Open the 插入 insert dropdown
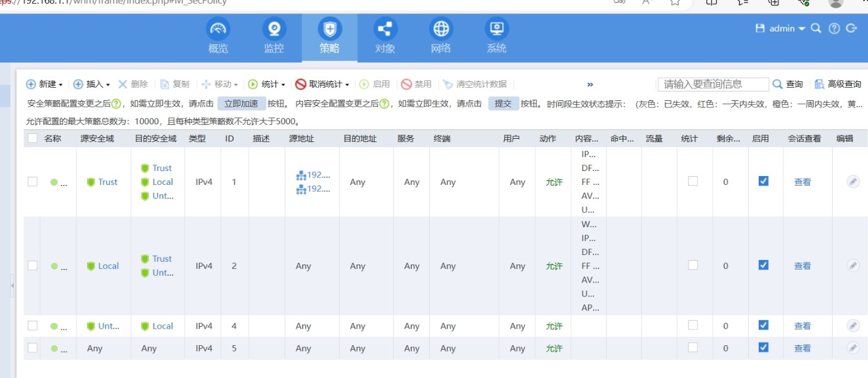 (x=92, y=84)
